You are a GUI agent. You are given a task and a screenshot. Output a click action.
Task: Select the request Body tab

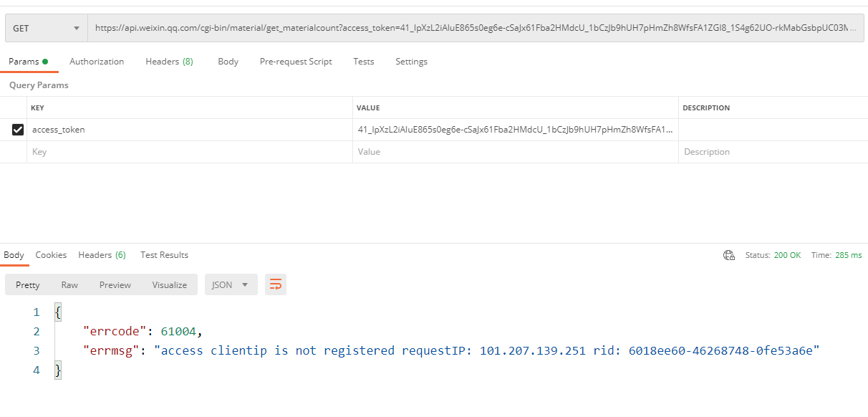point(228,62)
